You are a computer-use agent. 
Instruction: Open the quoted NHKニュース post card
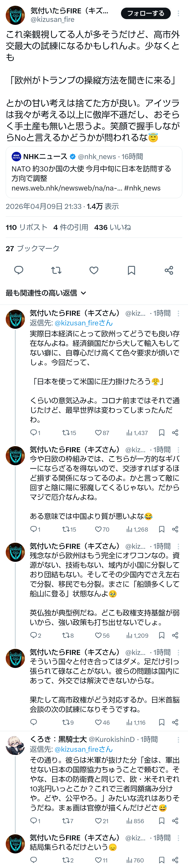pos(94,172)
